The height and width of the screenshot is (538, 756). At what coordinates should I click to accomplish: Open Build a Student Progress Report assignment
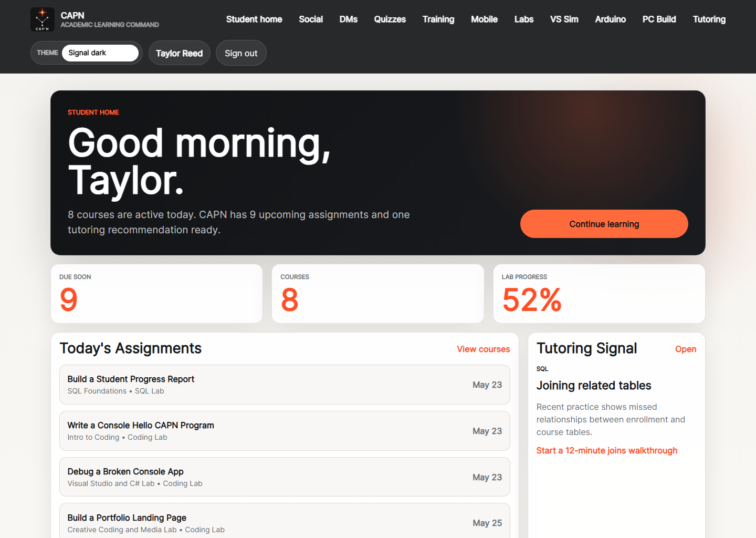click(x=285, y=385)
